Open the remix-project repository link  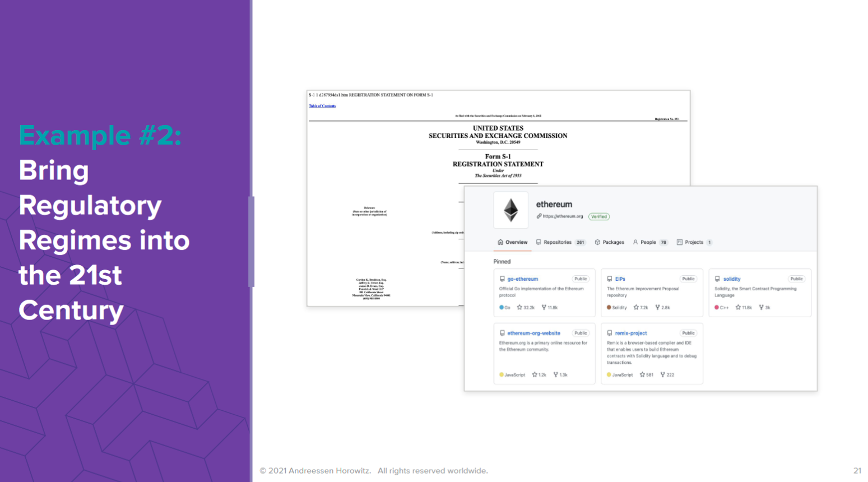(x=630, y=333)
